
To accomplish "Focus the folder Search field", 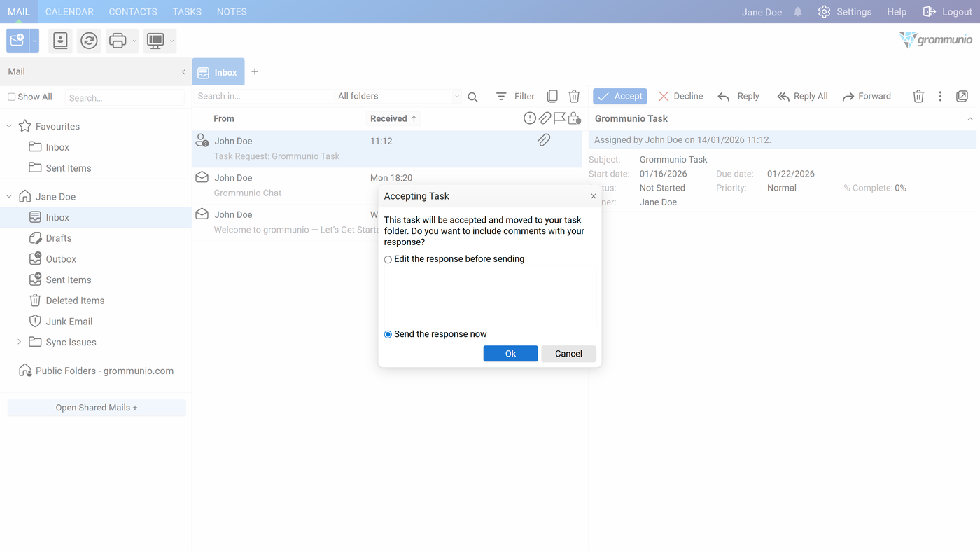I will [125, 97].
